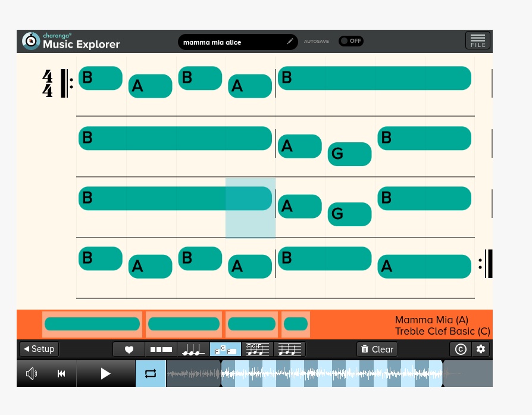The height and width of the screenshot is (415, 532).
Task: Click the volume speaker icon
Action: pos(32,374)
